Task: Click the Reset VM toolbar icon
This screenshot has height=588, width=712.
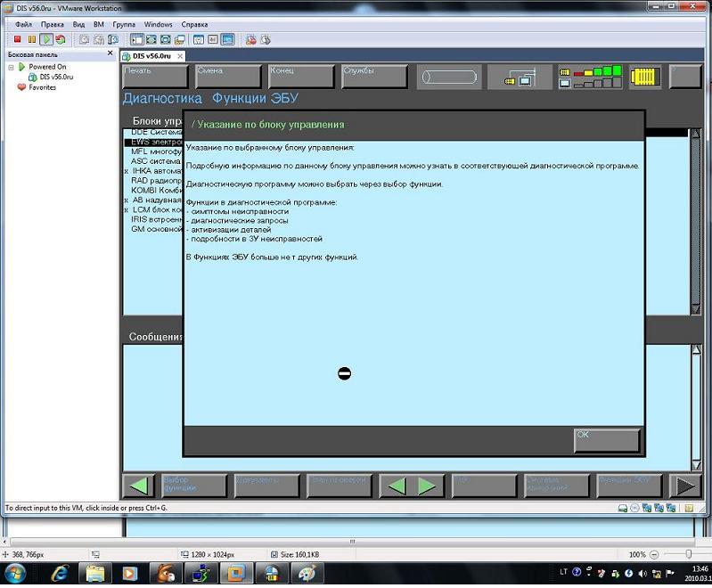Action: pos(60,39)
